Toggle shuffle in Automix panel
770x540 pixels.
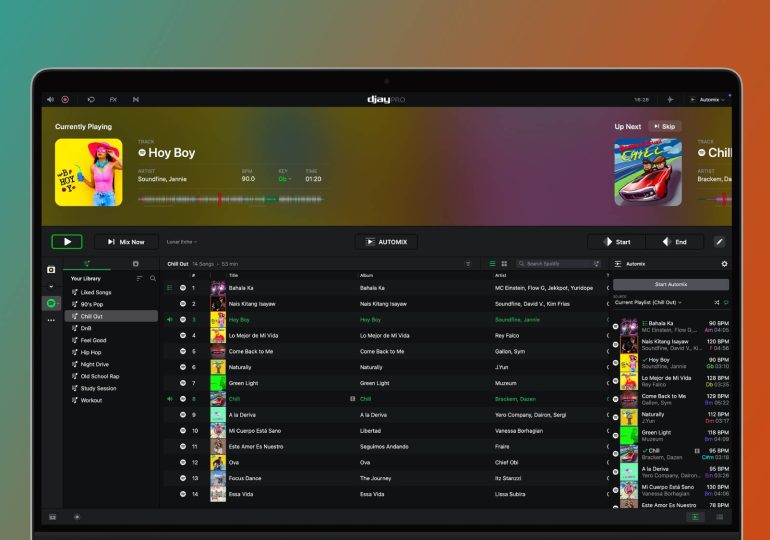tap(716, 301)
